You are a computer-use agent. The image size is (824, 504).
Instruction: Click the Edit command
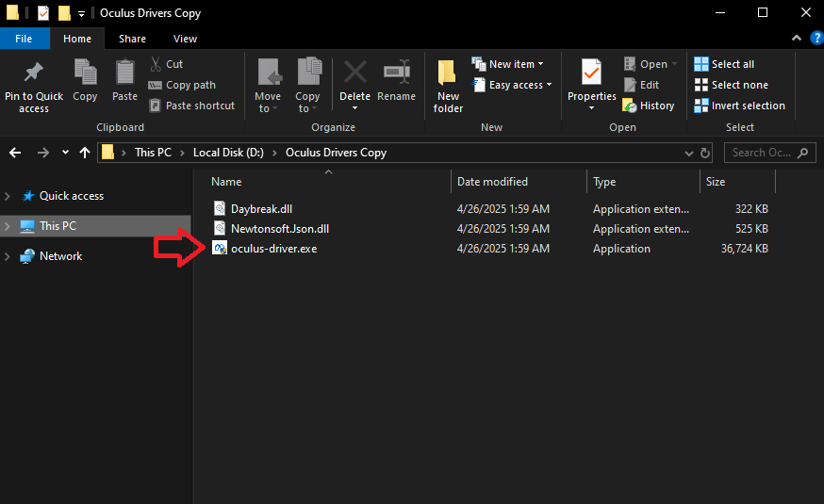coord(641,85)
